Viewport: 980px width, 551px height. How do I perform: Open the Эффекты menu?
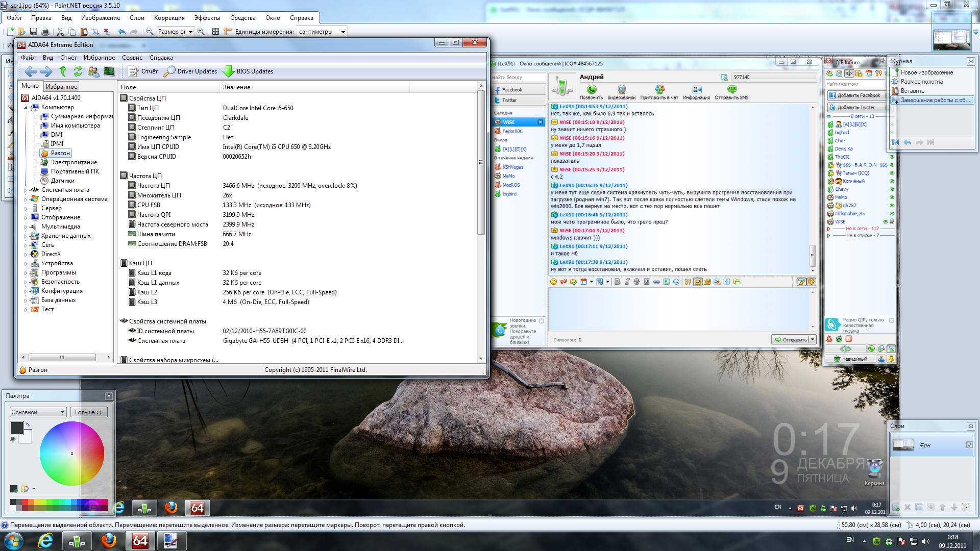tap(207, 18)
